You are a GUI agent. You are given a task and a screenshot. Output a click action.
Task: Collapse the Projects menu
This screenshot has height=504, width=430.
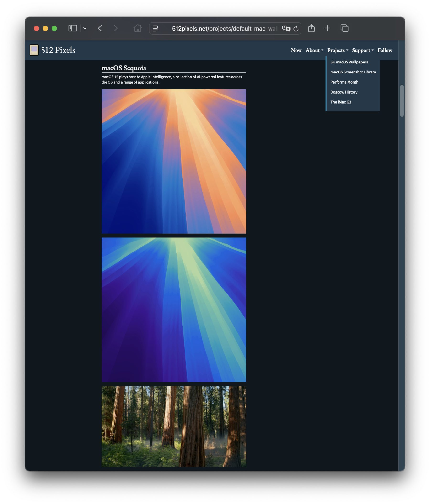[x=338, y=50]
